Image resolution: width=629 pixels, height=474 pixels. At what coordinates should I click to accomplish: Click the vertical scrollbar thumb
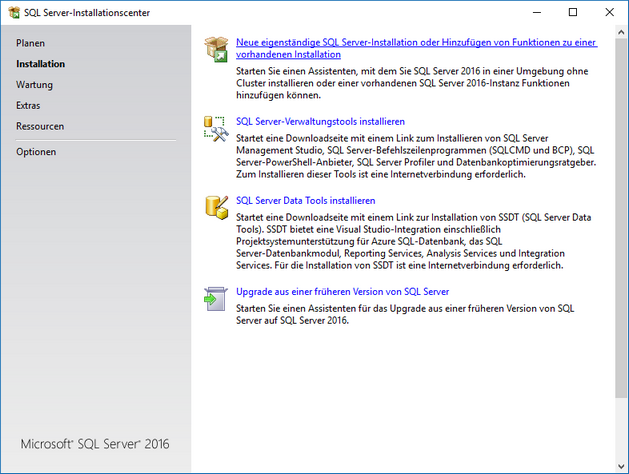pos(621,218)
